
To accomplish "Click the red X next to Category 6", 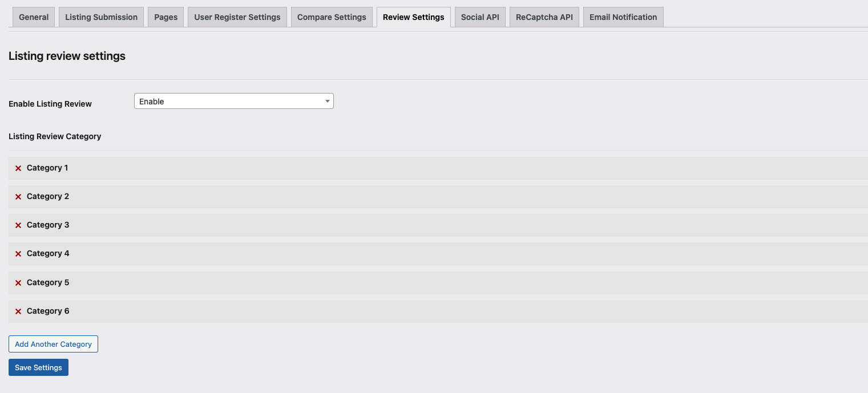I will coord(18,311).
